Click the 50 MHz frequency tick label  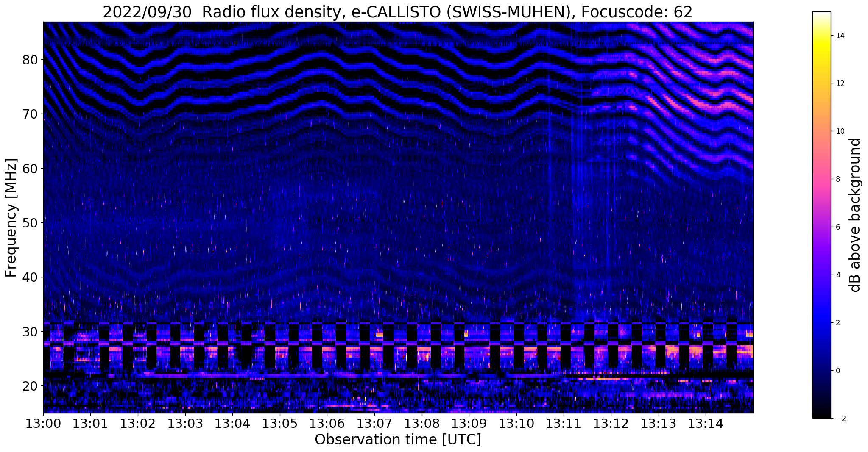click(30, 223)
